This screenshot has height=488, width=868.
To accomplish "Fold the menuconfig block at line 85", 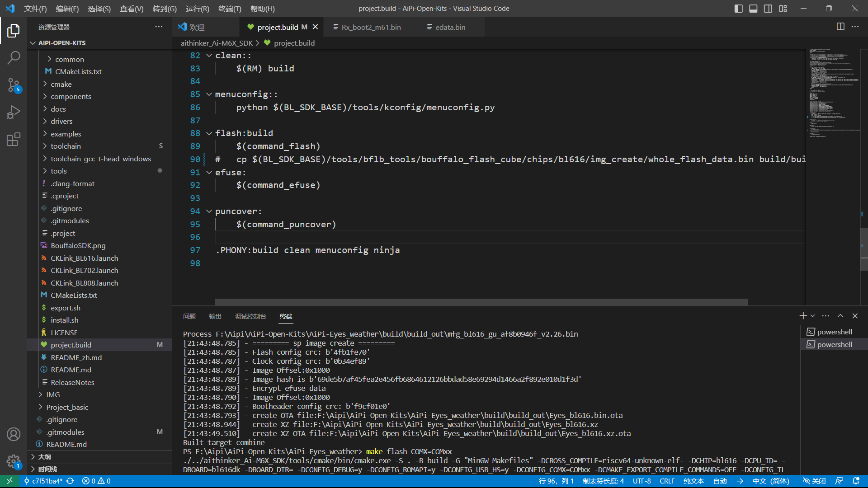I will click(209, 94).
